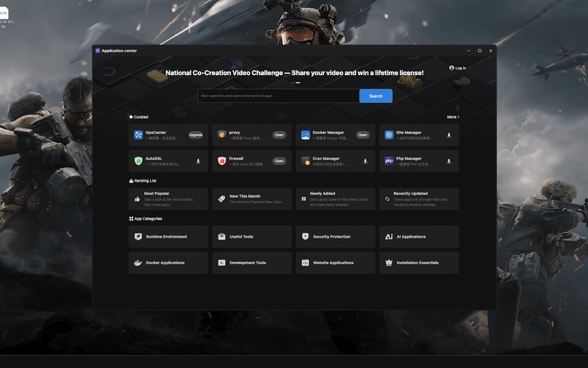Image resolution: width=588 pixels, height=368 pixels.
Task: Click the New This Month tag icon
Action: 222,199
